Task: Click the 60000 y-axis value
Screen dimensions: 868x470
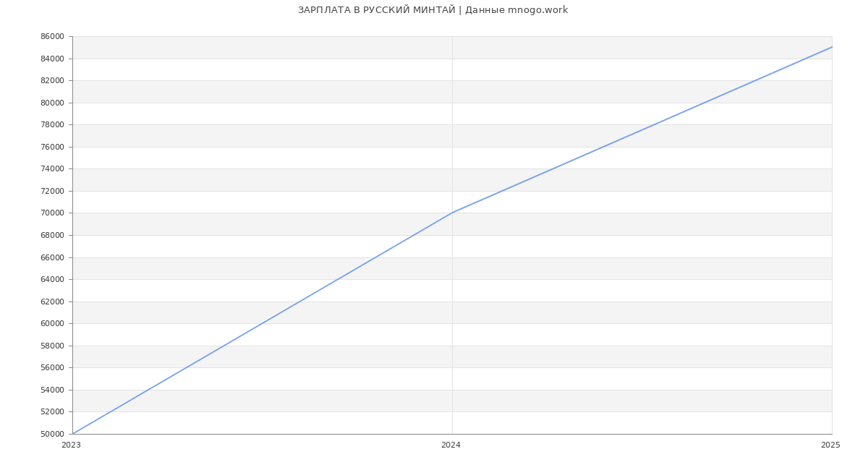Action: [52, 323]
